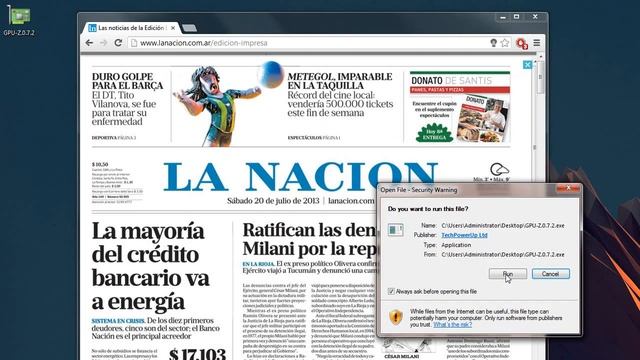The width and height of the screenshot is (640, 360).
Task: Open the Chrome hamburger menu
Action: [x=537, y=43]
